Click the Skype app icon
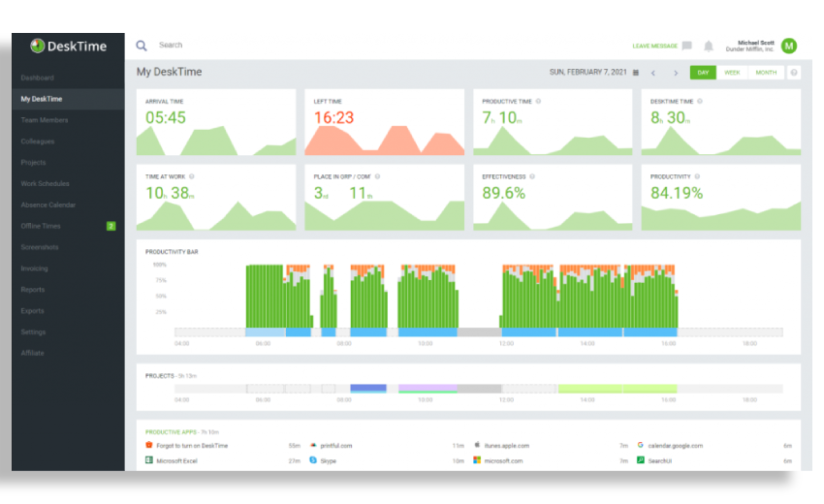 coord(313,460)
